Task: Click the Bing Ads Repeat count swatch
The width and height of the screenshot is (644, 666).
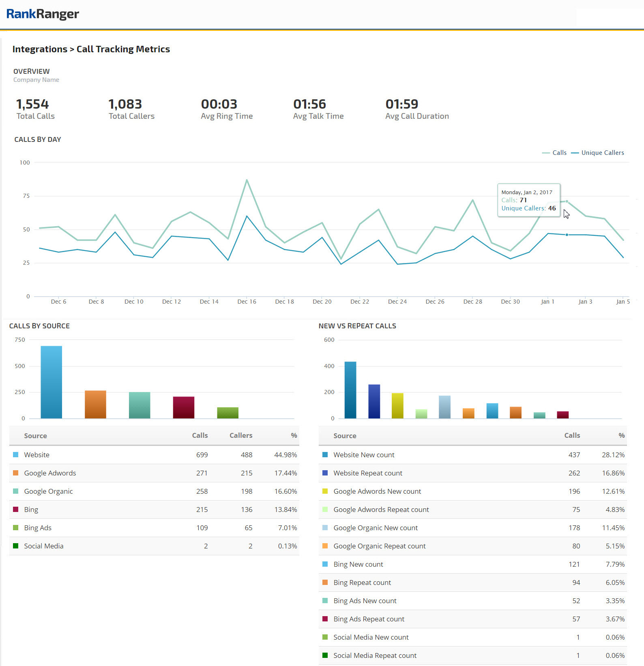Action: pos(325,619)
